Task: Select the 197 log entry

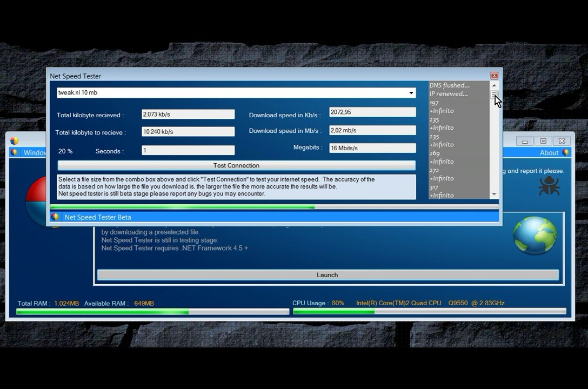Action: coord(434,103)
